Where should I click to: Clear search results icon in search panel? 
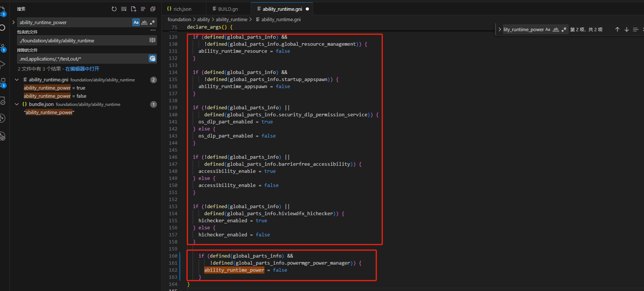(x=124, y=9)
